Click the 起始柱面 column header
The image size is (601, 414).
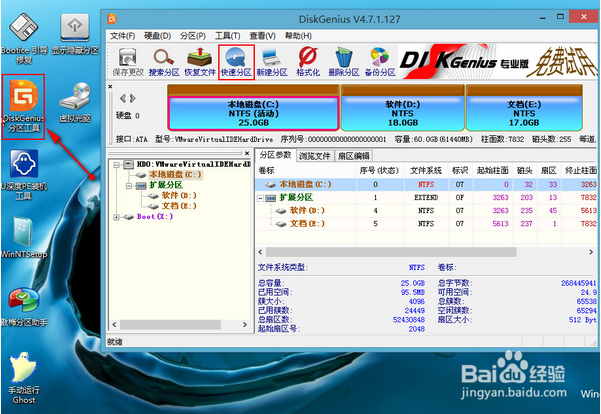pyautogui.click(x=493, y=171)
